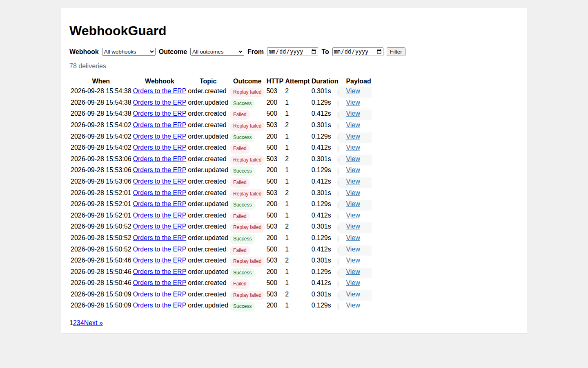View payload for 15:54:38 Replay failed delivery
Viewport: 588px width, 368px height.
[353, 91]
